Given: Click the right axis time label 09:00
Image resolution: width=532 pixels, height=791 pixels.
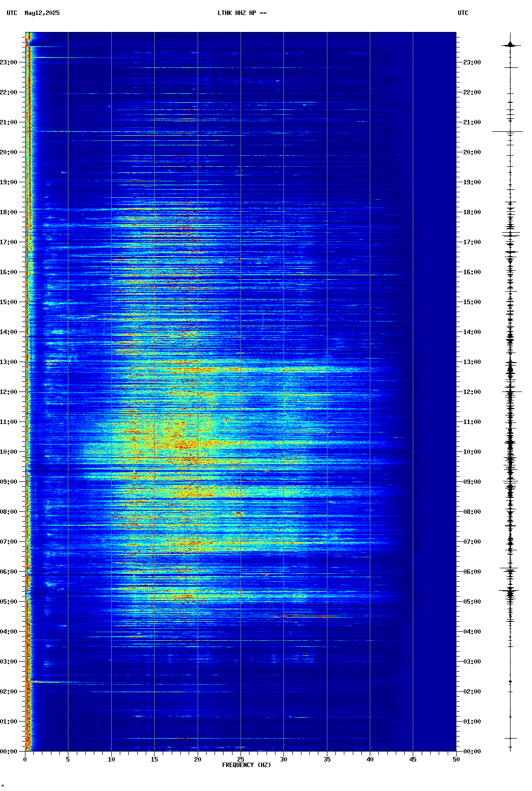Looking at the screenshot, I should point(472,482).
